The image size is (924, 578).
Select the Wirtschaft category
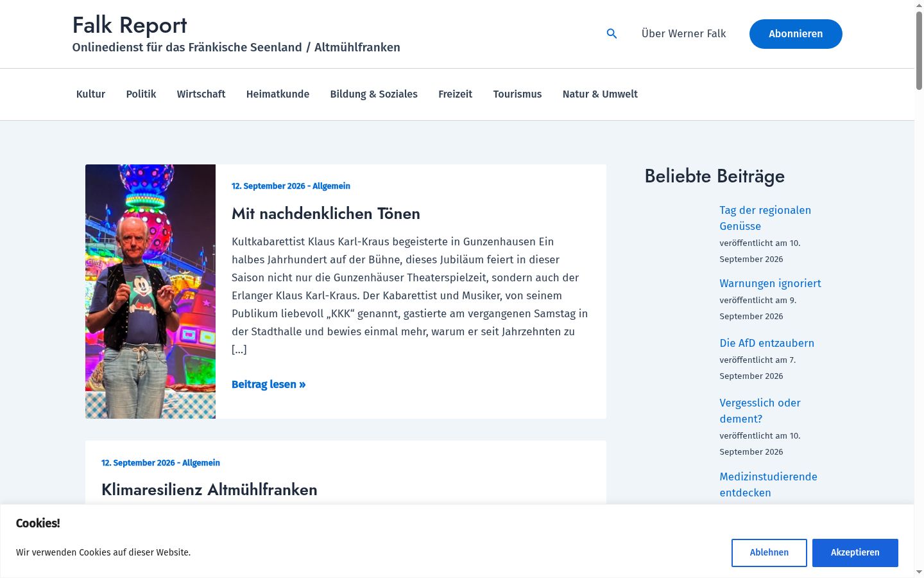click(201, 94)
